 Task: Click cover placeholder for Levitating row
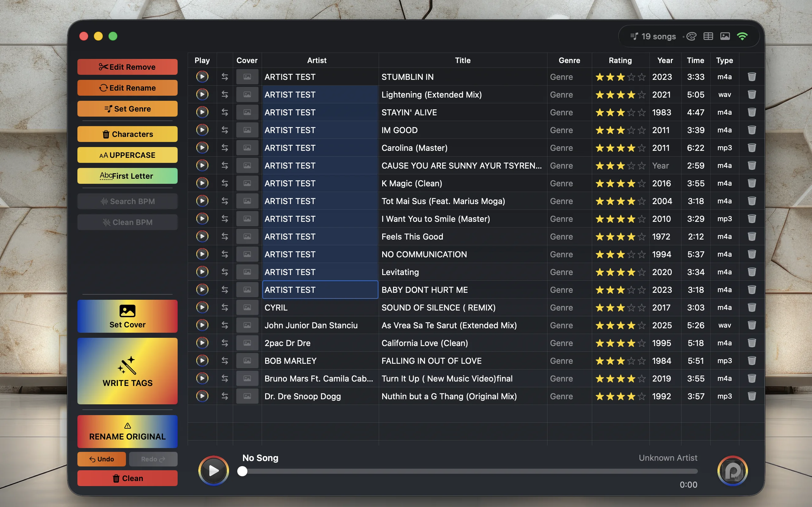click(247, 272)
